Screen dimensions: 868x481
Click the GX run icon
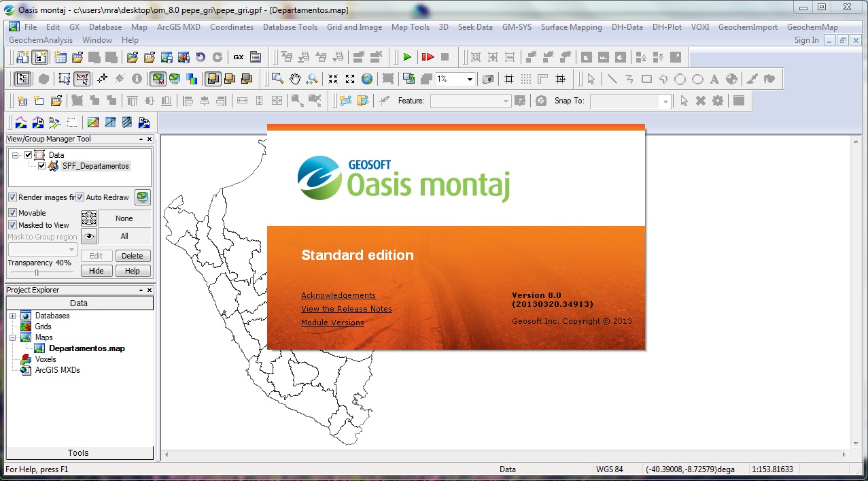click(239, 57)
